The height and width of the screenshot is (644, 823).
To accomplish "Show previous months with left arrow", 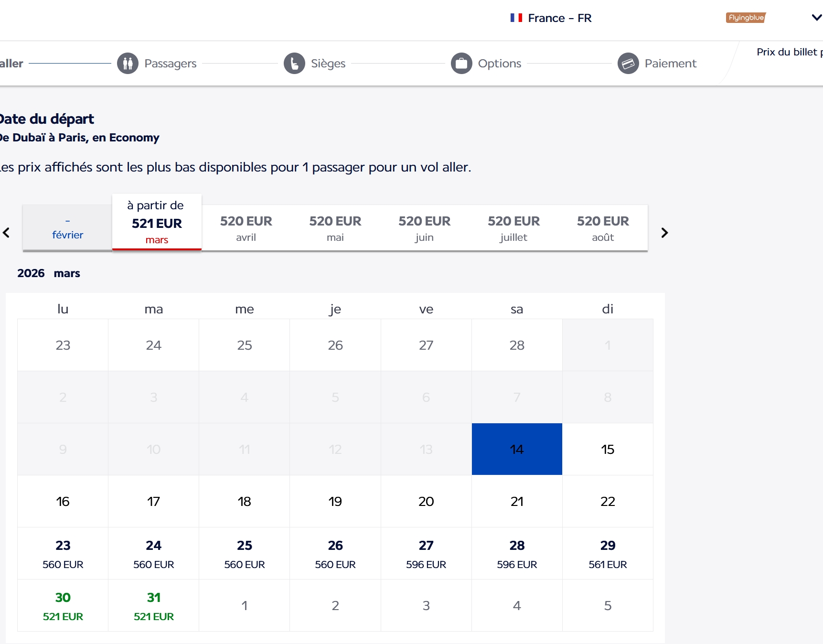I will point(6,233).
